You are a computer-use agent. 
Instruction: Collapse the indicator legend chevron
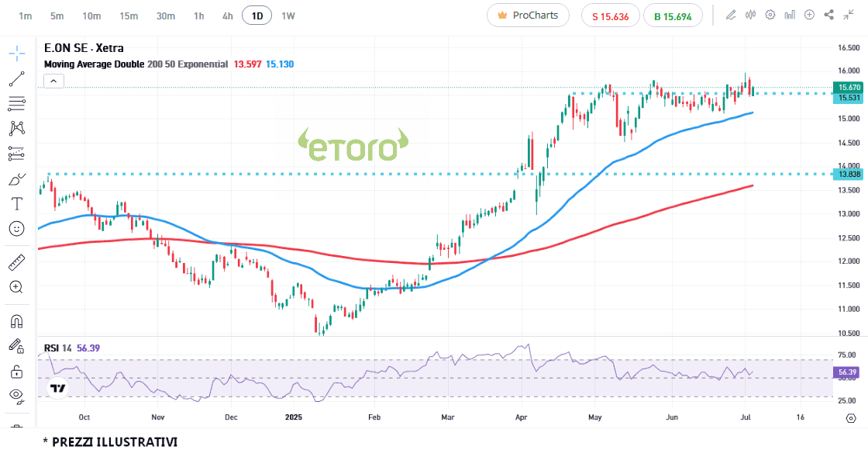coord(53,80)
